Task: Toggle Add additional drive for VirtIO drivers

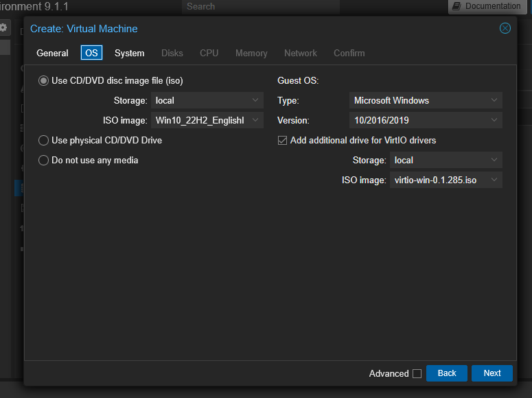Action: [282, 141]
